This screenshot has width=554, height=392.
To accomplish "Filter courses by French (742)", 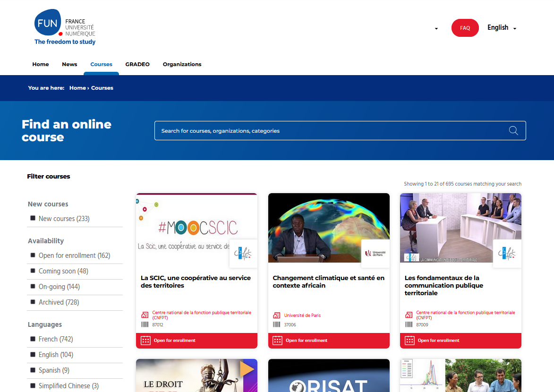I will coord(33,339).
